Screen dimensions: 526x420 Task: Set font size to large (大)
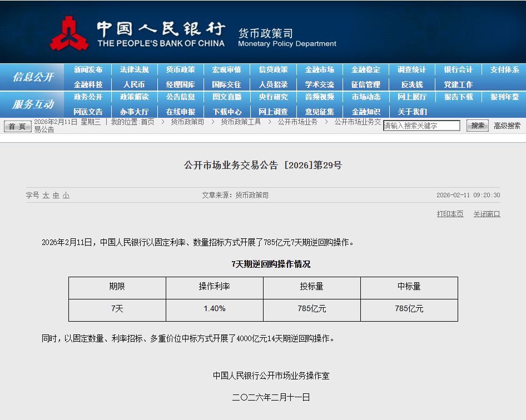point(46,196)
